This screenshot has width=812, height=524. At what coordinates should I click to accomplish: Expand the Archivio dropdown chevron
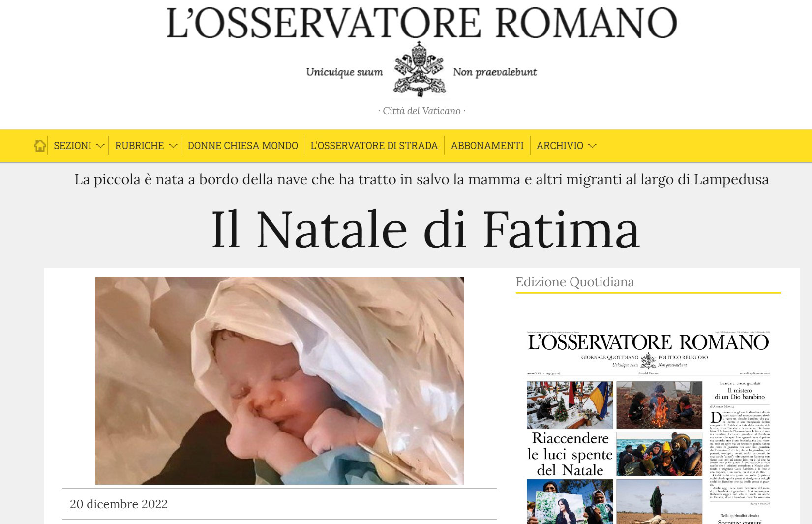pos(592,146)
